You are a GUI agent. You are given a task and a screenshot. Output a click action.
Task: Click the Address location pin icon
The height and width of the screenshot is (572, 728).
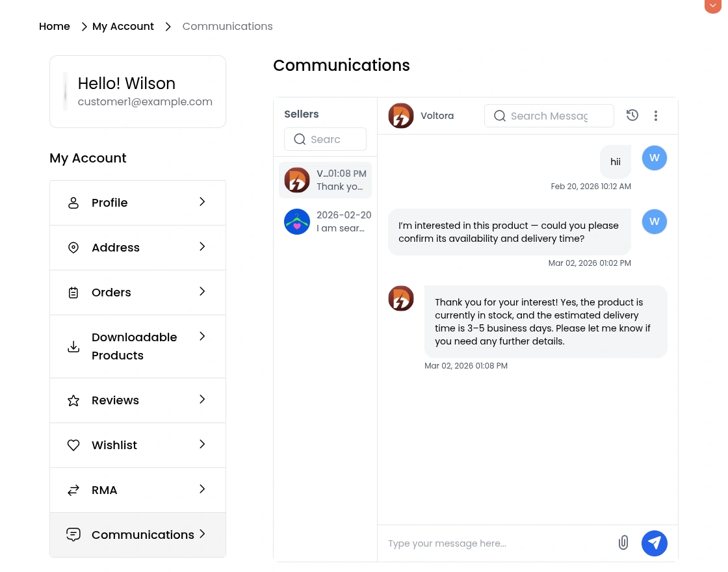tap(73, 247)
